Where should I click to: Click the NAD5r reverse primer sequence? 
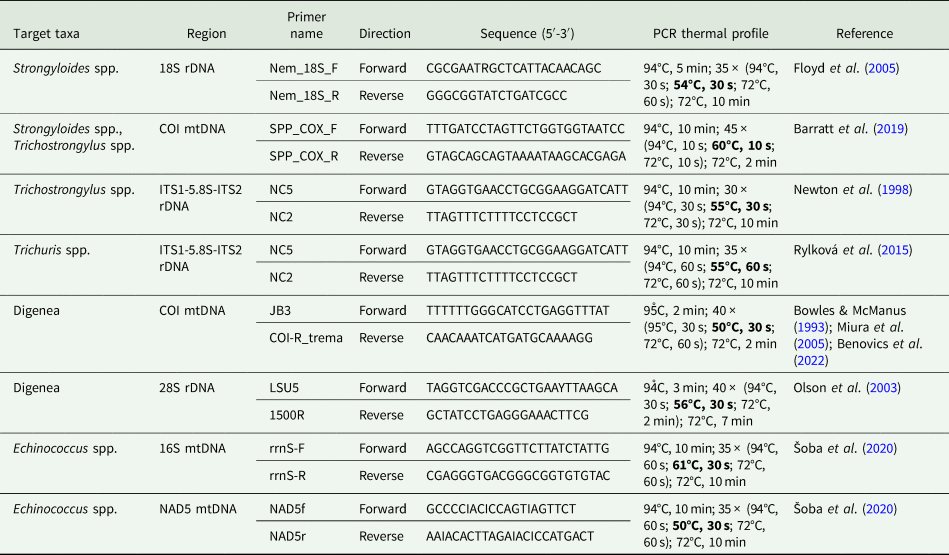510,536
